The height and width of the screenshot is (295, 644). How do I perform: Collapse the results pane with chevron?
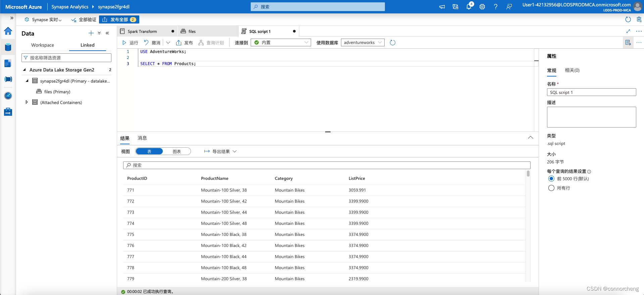(531, 137)
